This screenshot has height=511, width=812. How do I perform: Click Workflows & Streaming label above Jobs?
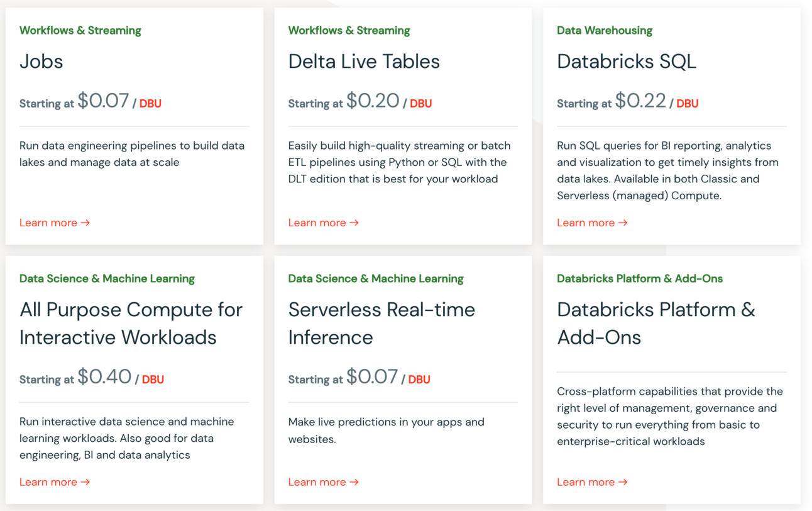80,30
